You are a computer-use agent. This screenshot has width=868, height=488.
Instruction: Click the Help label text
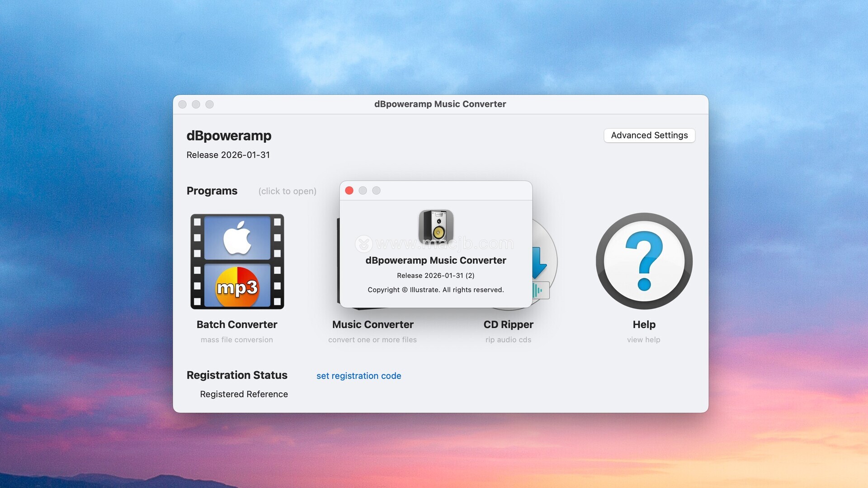coord(644,324)
